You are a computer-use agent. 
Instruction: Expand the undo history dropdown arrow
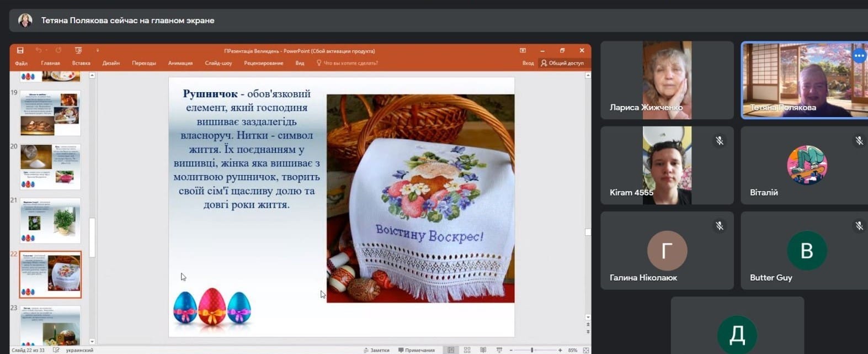pyautogui.click(x=46, y=50)
